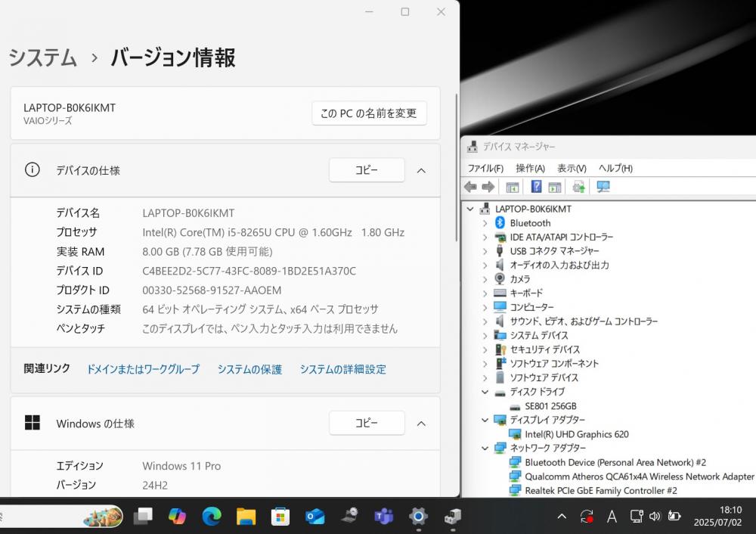Expand the システム デバイス node
This screenshot has width=756, height=534.
point(485,335)
